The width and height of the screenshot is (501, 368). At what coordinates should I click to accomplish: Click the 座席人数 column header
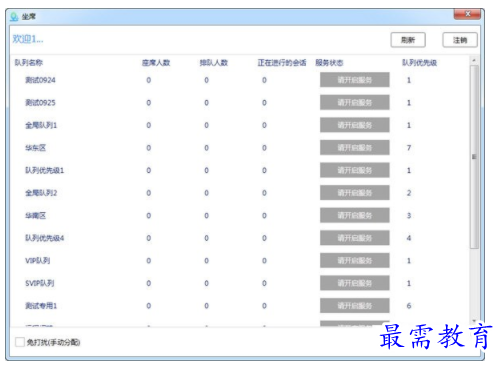(x=156, y=63)
